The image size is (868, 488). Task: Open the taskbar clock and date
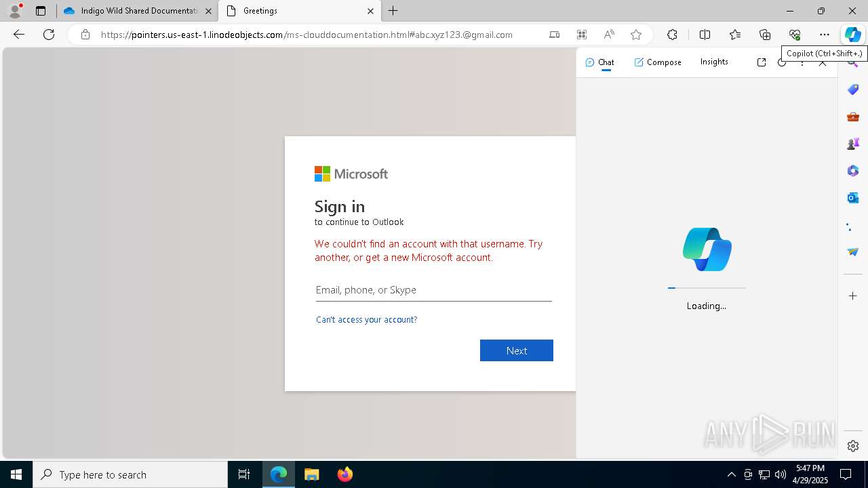(810, 474)
